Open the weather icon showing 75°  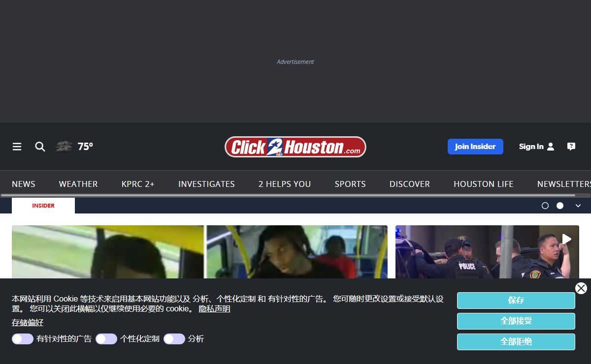click(64, 147)
